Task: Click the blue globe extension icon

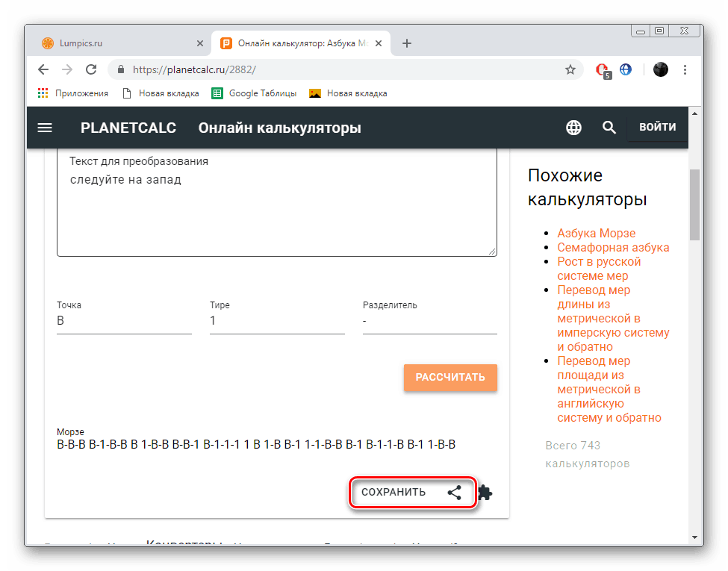Action: (626, 69)
